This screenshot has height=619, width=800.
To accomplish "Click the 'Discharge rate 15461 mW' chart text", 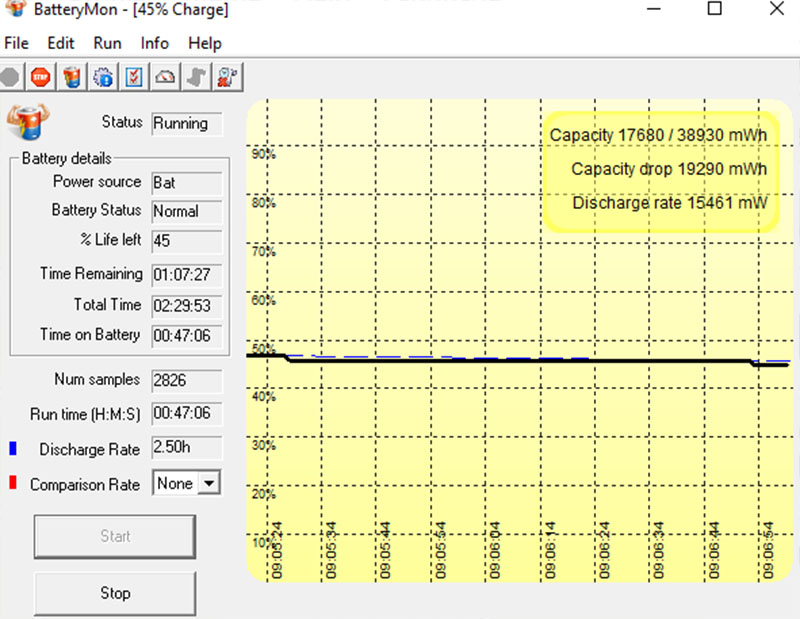I will pyautogui.click(x=669, y=203).
